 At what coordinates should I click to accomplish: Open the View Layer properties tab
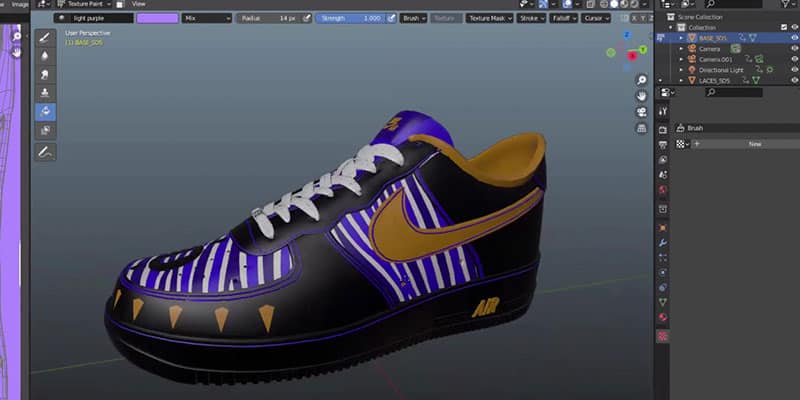[663, 160]
